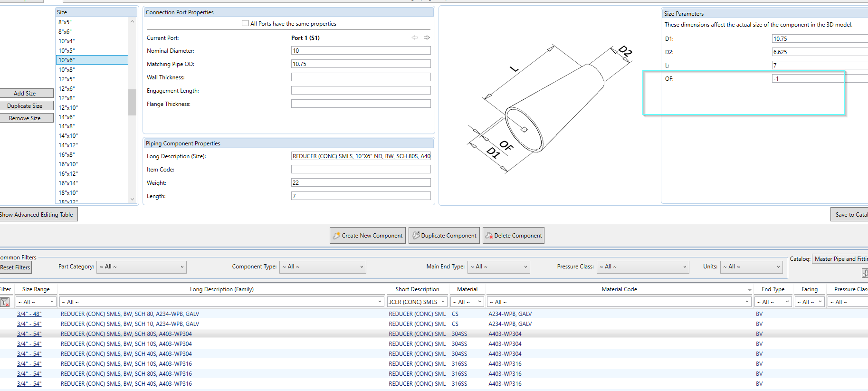Open the Material Code column sort arrow
868x391 pixels.
[x=749, y=290]
